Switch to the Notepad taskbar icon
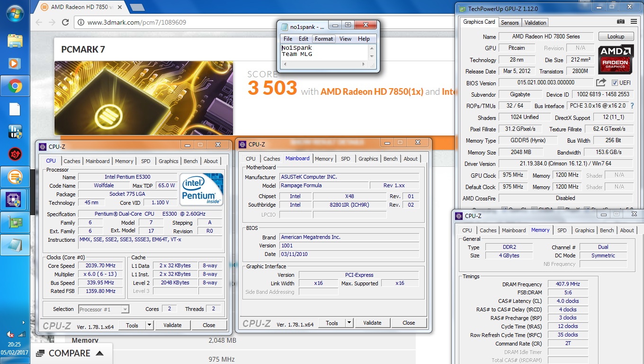The image size is (644, 364). tap(15, 245)
